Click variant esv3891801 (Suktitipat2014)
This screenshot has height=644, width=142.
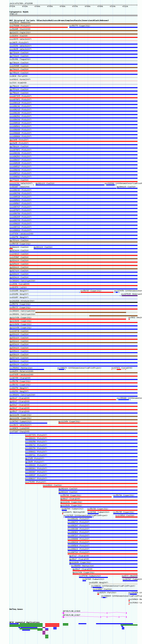coord(22,314)
